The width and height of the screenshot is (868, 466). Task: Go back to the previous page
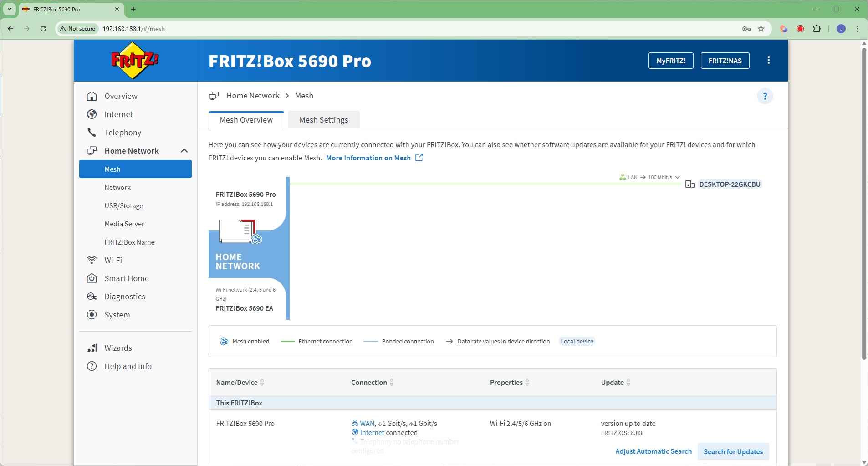[x=10, y=29]
